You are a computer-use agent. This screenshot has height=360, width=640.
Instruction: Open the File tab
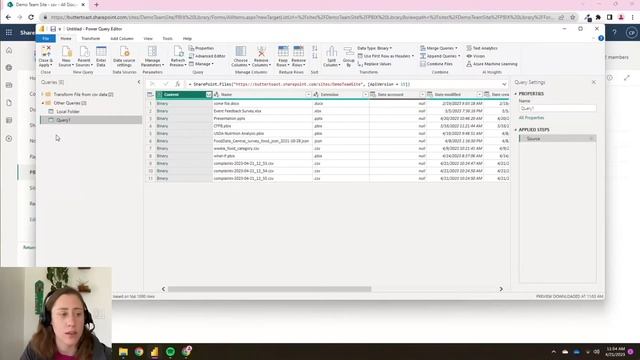coord(46,38)
